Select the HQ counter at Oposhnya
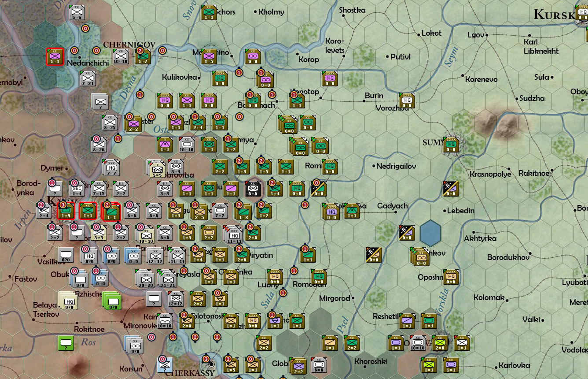Viewport: 588px width, 379px height. pyautogui.click(x=451, y=277)
